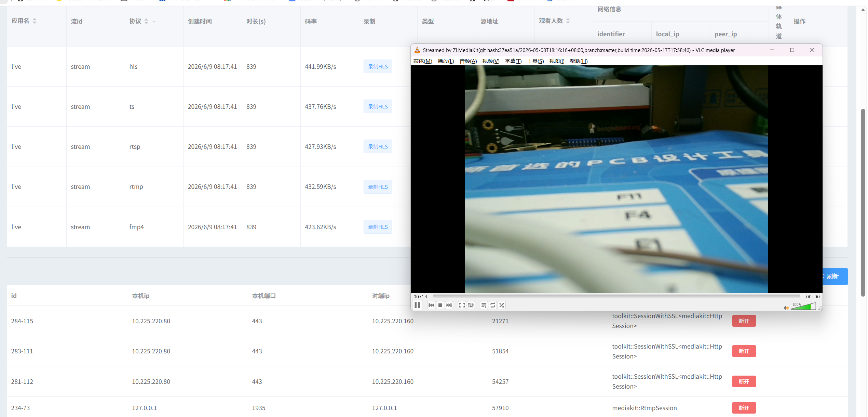868x417 pixels.
Task: Open the 协议 filter dropdown
Action: [x=154, y=22]
